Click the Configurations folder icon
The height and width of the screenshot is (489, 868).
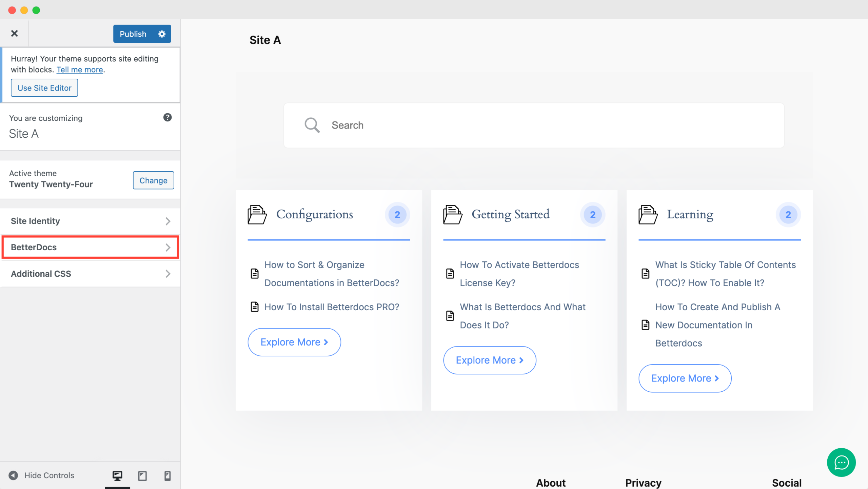[256, 215]
